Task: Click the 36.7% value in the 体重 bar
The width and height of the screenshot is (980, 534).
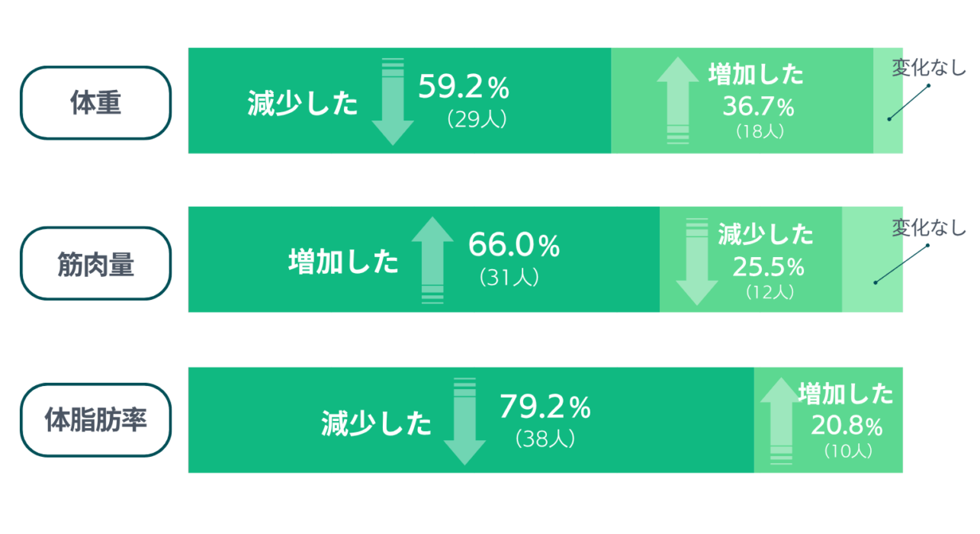Action: tap(759, 107)
